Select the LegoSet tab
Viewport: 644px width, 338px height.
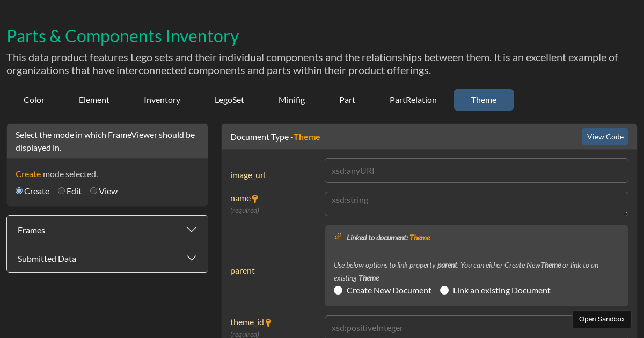[229, 100]
